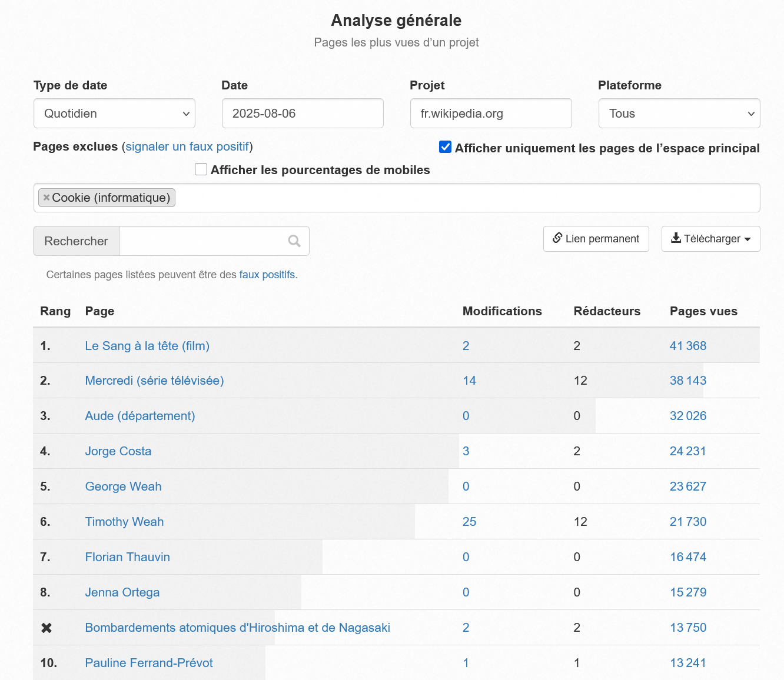Sort by the Rédacteurs column header
Viewport: 784px width, 680px height.
pos(607,311)
